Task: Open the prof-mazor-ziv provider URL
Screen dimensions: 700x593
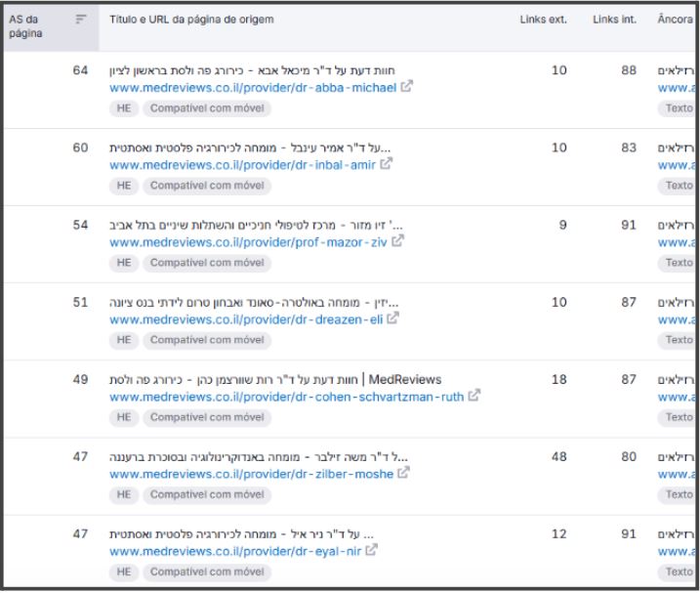Action: pyautogui.click(x=249, y=242)
